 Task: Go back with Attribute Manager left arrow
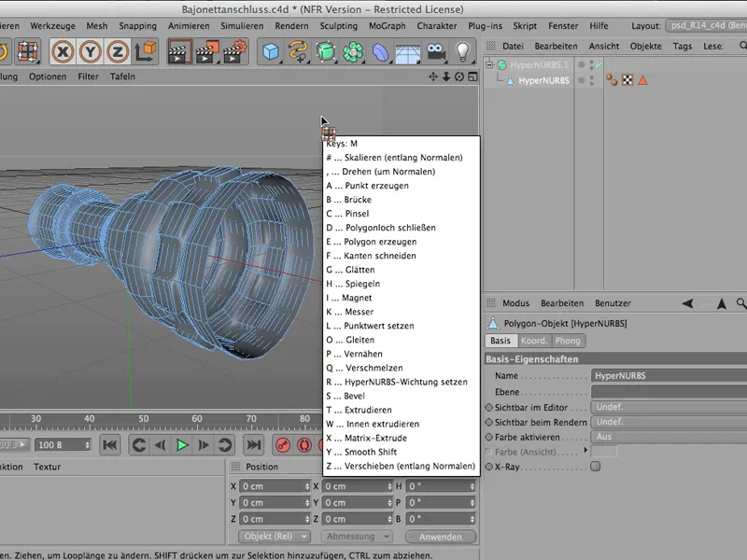(687, 303)
